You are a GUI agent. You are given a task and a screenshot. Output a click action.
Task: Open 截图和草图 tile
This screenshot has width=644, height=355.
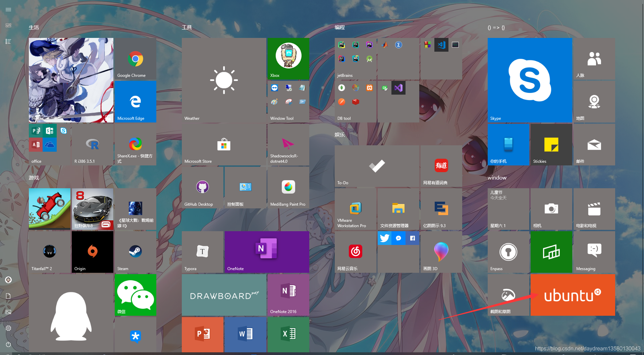tap(508, 295)
